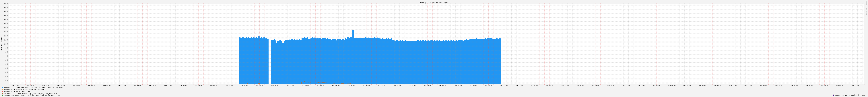868x97 pixels.
Task: Click the red arrow ending the time axis
Action: (865, 84)
